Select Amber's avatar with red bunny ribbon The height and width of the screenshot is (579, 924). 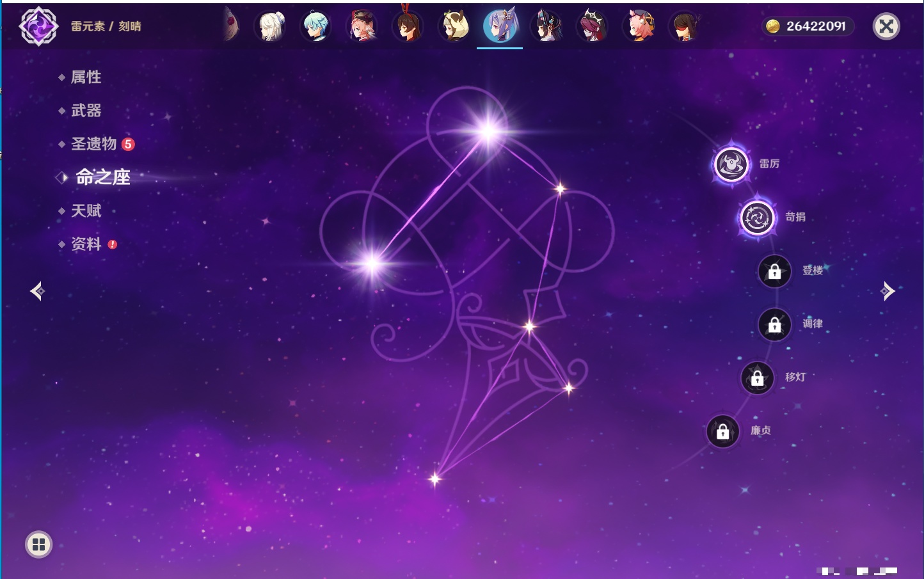(x=408, y=26)
